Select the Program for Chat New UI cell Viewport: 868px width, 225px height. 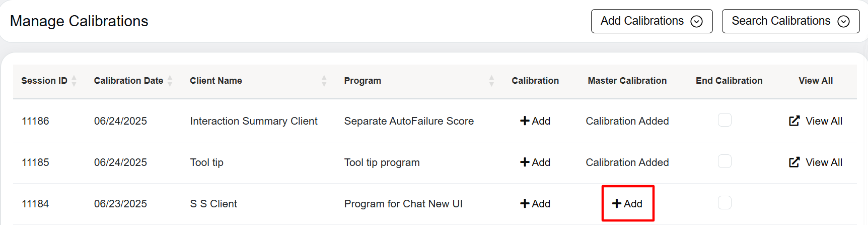[x=403, y=204]
